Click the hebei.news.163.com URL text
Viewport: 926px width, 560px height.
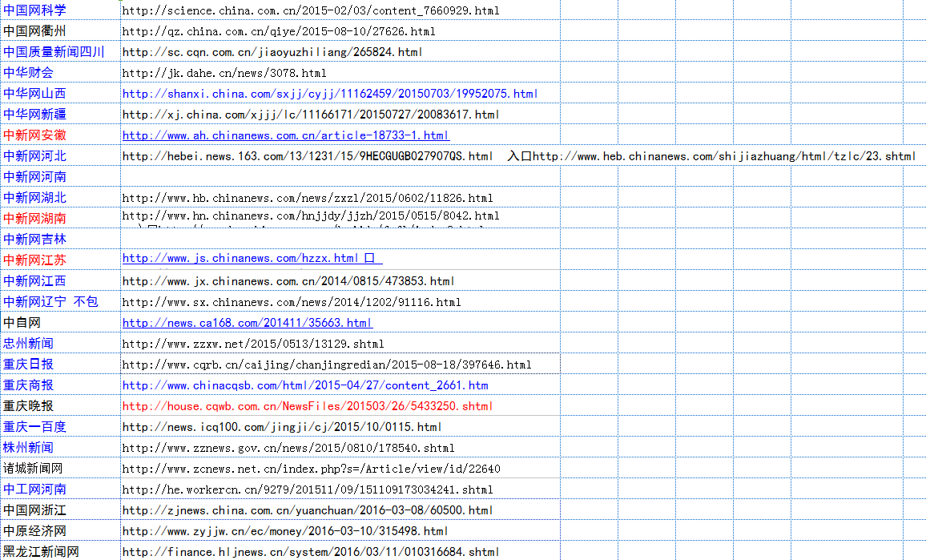pyautogui.click(x=308, y=156)
